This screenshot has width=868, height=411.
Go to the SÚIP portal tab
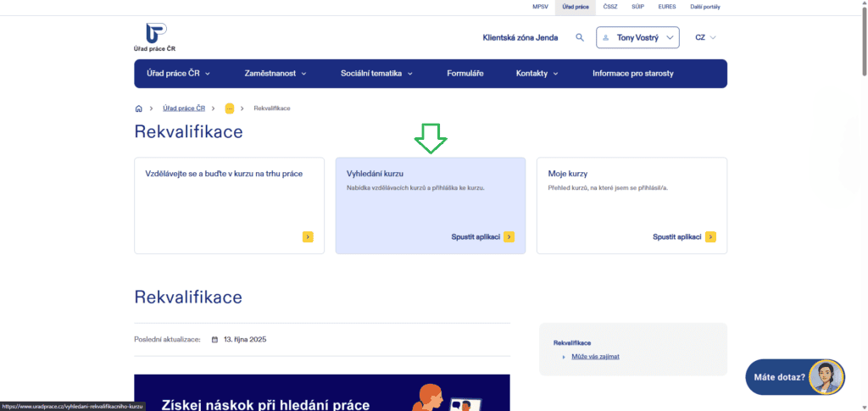coord(637,7)
